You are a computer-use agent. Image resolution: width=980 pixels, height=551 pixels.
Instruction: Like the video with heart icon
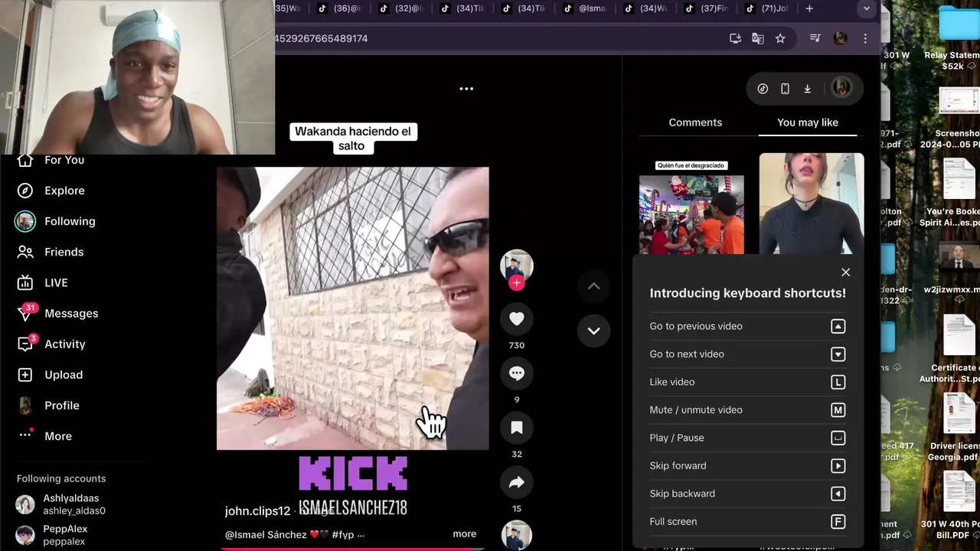point(517,319)
